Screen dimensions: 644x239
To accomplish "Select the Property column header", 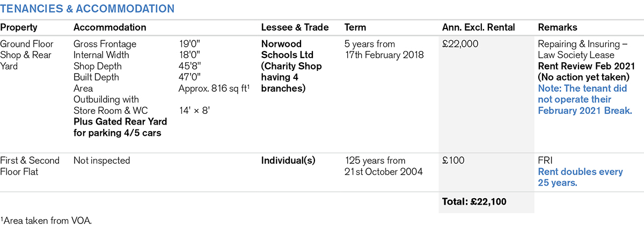I will (19, 27).
